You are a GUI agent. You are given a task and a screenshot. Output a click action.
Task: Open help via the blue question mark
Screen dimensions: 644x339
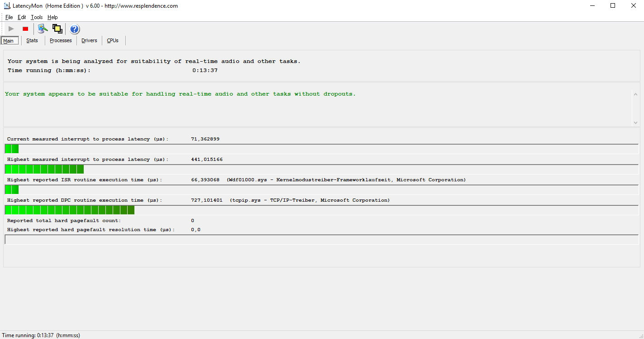tap(75, 29)
